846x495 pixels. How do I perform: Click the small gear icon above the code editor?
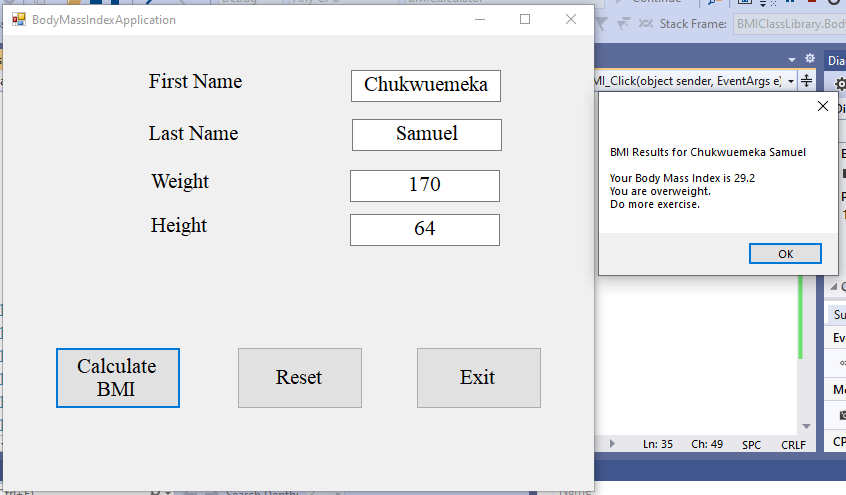[x=810, y=58]
